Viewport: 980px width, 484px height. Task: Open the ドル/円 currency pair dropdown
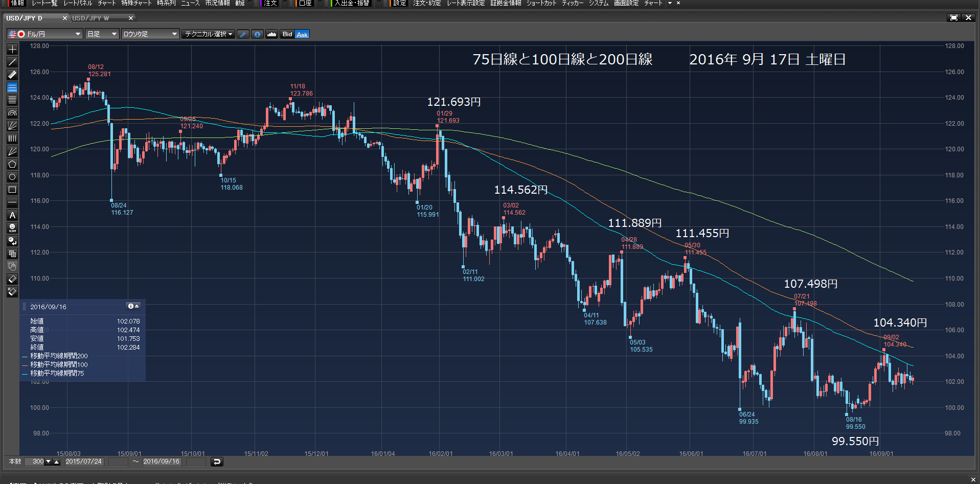[x=44, y=34]
